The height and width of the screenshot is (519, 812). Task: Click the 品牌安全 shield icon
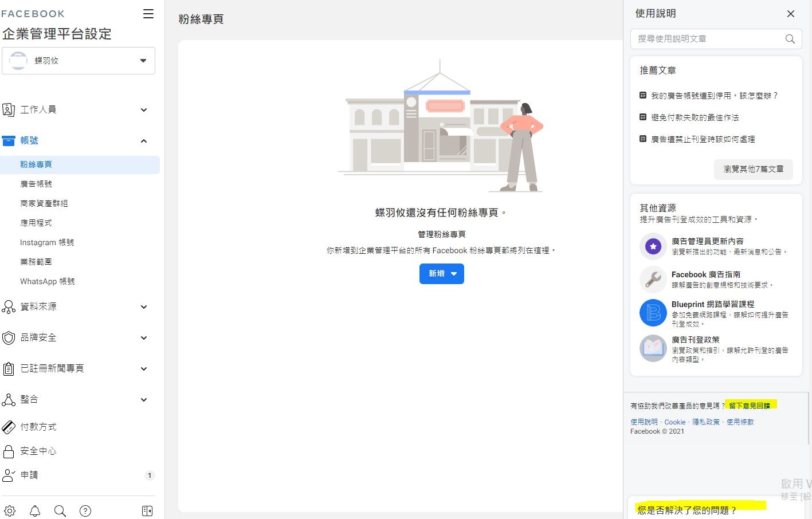coord(9,337)
